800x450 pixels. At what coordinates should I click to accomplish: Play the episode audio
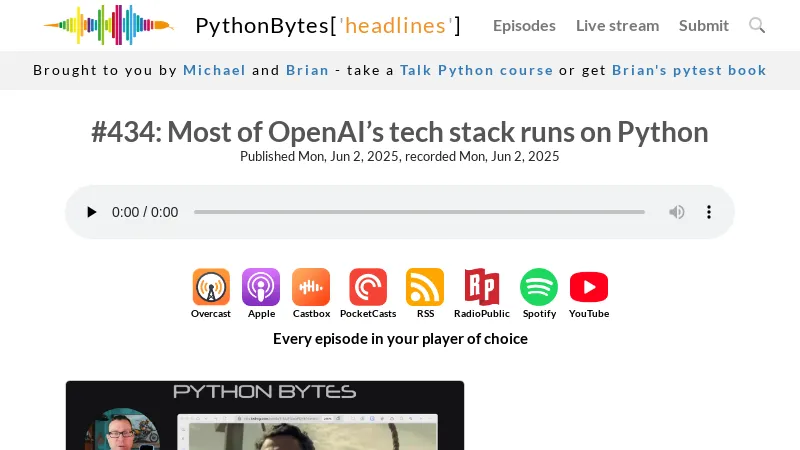[x=92, y=212]
